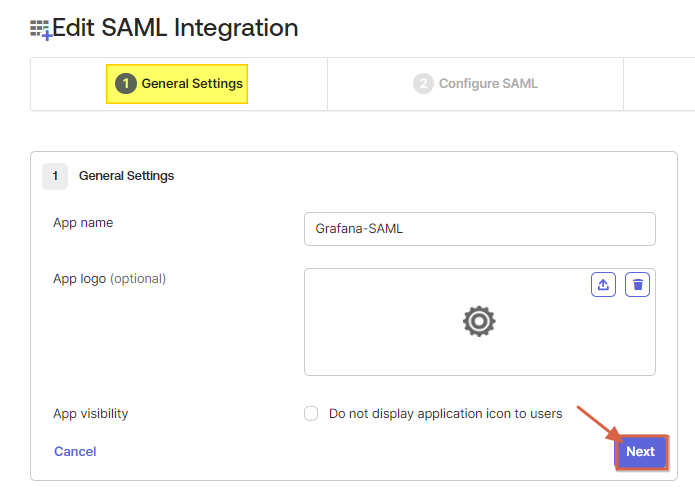Click the Cancel link
Image resolution: width=695 pixels, height=502 pixels.
tap(75, 452)
